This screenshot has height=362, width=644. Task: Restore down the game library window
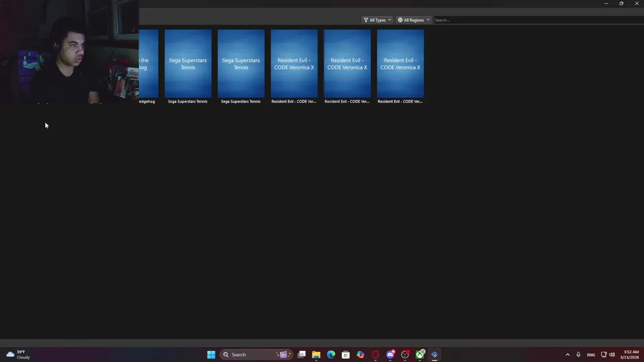(x=621, y=4)
